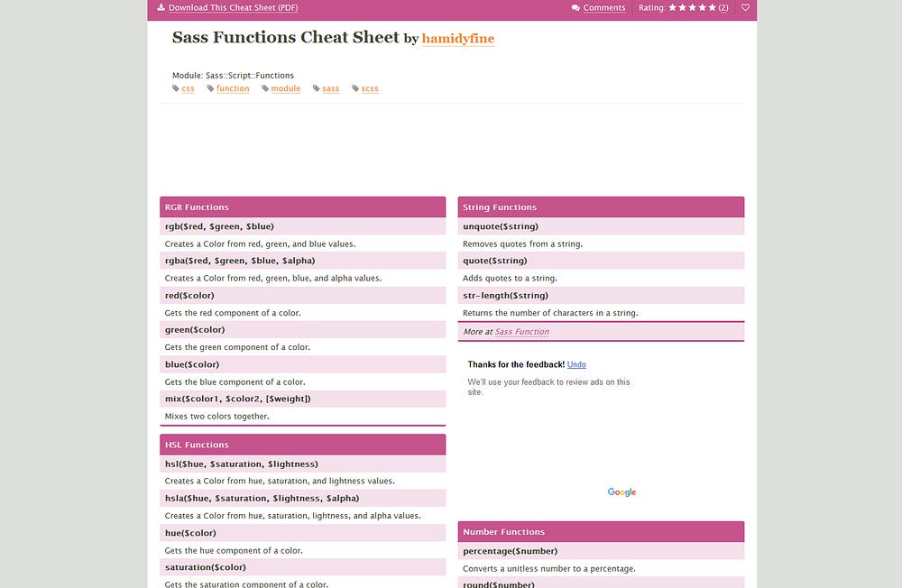Click the Number Functions section header
This screenshot has width=902, height=588.
(x=601, y=531)
